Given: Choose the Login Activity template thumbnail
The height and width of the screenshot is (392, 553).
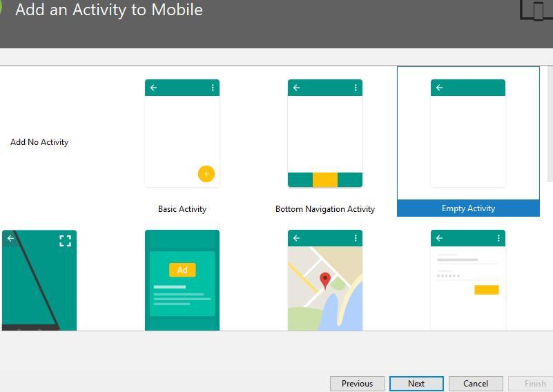Looking at the screenshot, I should pyautogui.click(x=467, y=280).
